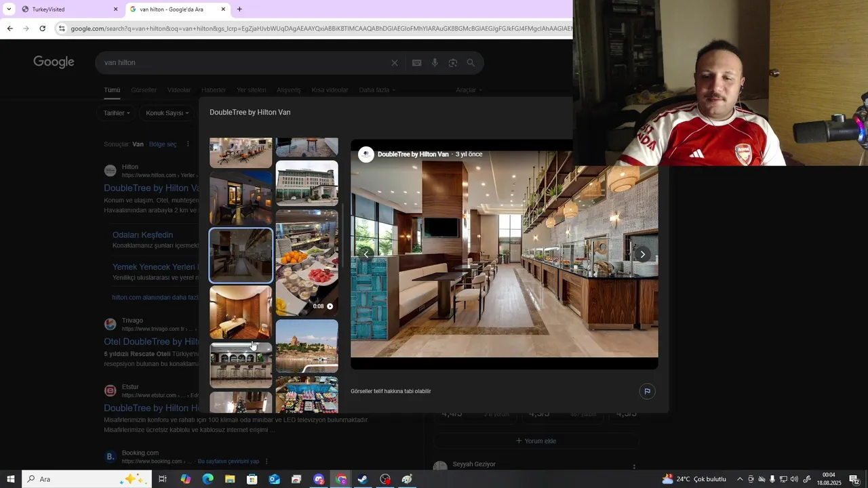Open the Tarihler filter dropdown

click(117, 113)
